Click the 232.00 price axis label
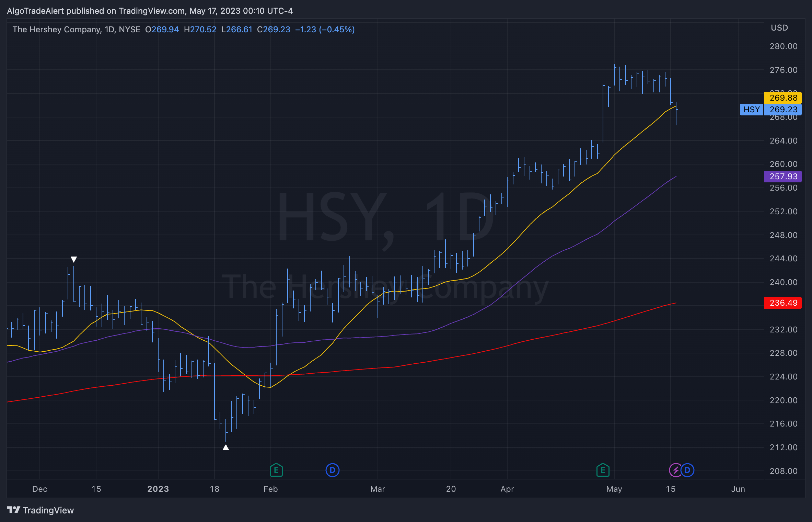Viewport: 812px width, 522px height. click(x=784, y=330)
